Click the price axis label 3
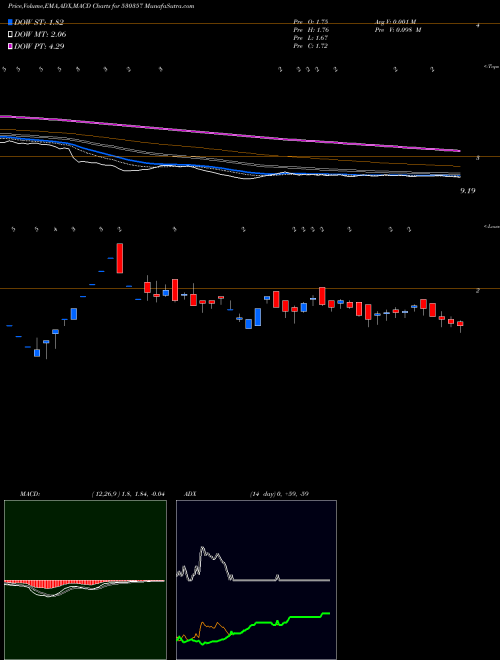Screen dimensions: 500x660 [x=478, y=158]
